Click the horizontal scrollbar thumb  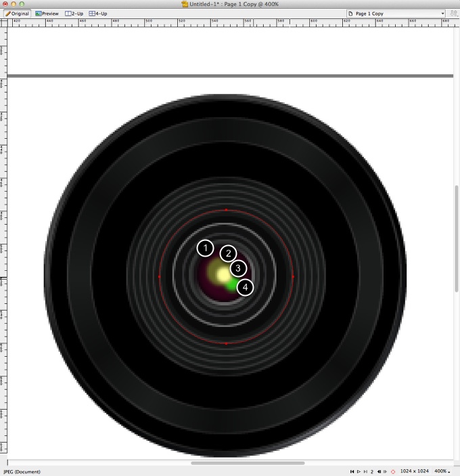point(248,463)
